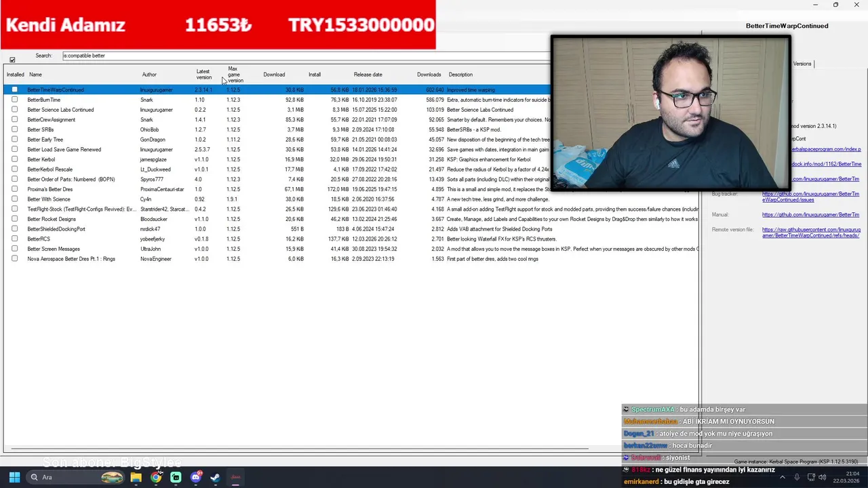Check install box for Better Science Labs Continued
868x488 pixels.
(14, 110)
